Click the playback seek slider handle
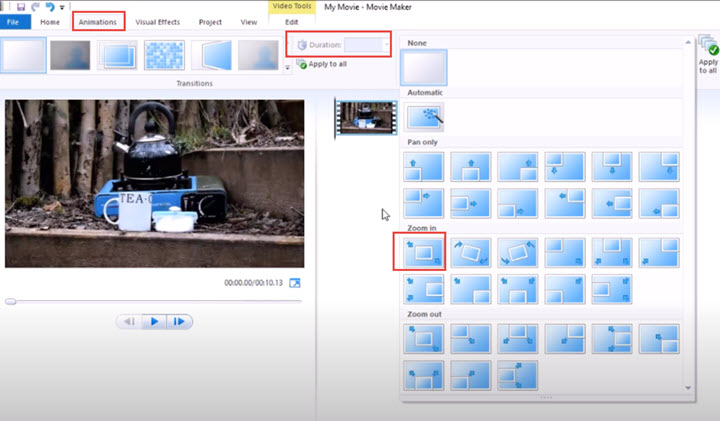This screenshot has width=720, height=421. click(11, 302)
